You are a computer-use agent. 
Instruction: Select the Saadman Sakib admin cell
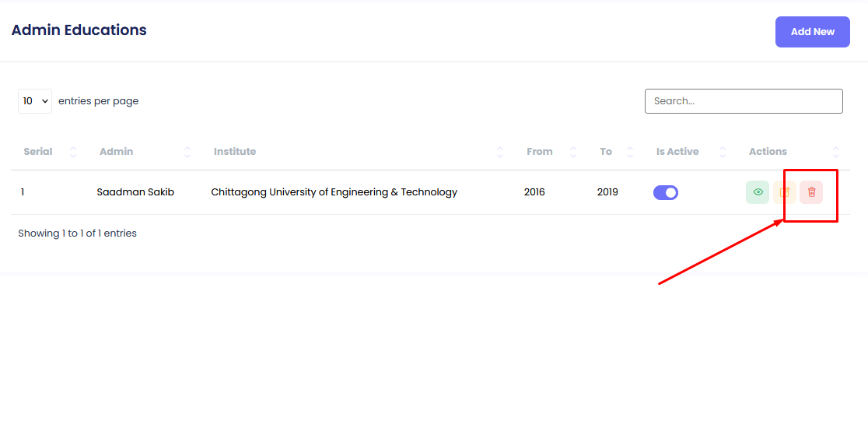[x=135, y=192]
